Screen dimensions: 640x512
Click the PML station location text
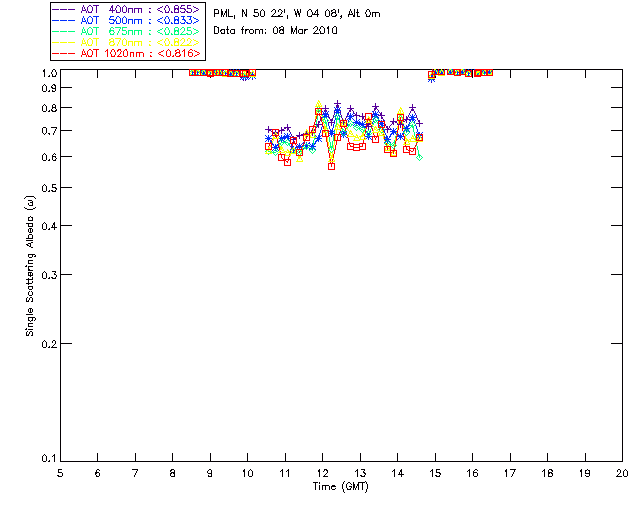click(x=297, y=14)
